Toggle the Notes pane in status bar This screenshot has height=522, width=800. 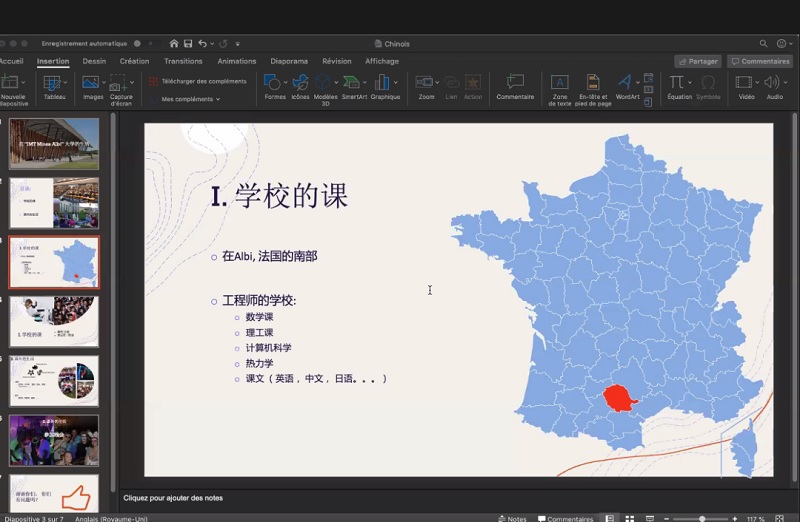point(511,518)
